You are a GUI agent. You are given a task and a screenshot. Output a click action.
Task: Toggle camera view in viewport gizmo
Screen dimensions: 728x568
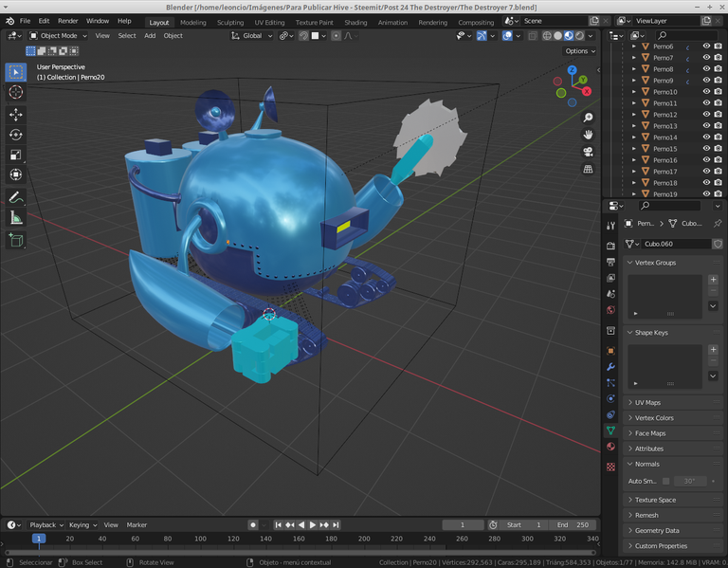(x=588, y=152)
